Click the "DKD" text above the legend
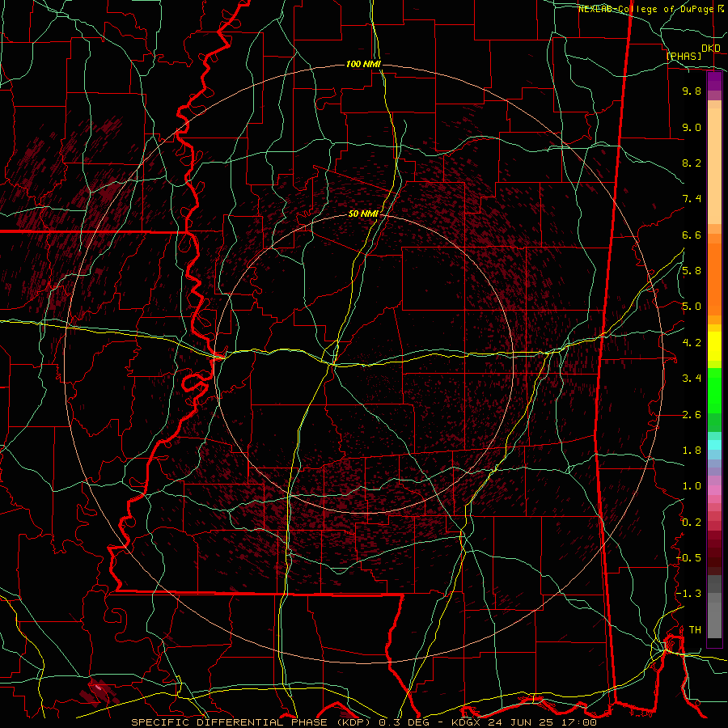This screenshot has height=728, width=728. pyautogui.click(x=711, y=49)
